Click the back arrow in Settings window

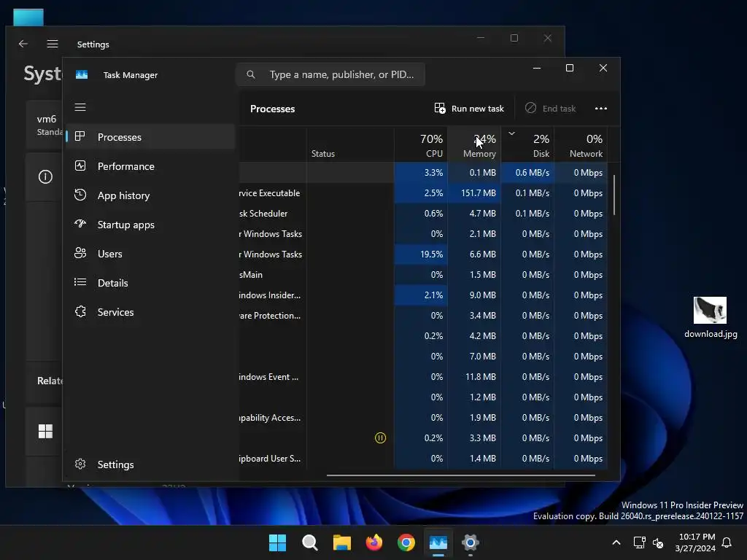pos(23,44)
